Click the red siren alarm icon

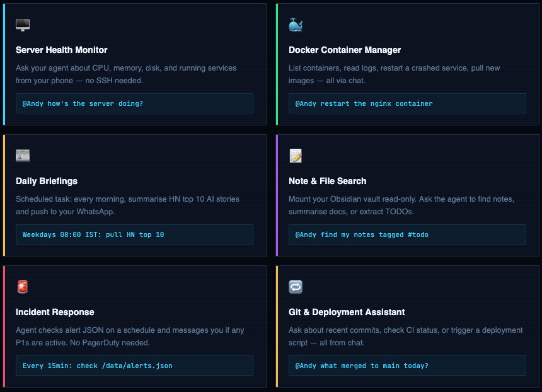point(23,287)
